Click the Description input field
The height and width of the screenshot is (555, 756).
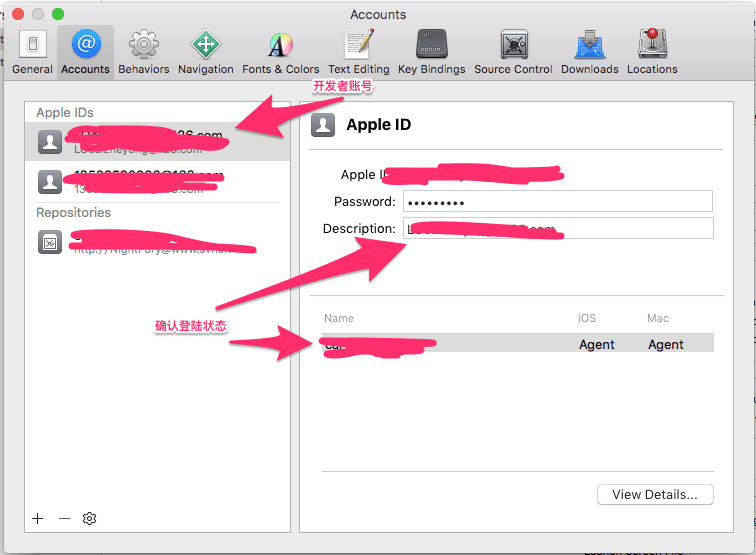pyautogui.click(x=558, y=229)
